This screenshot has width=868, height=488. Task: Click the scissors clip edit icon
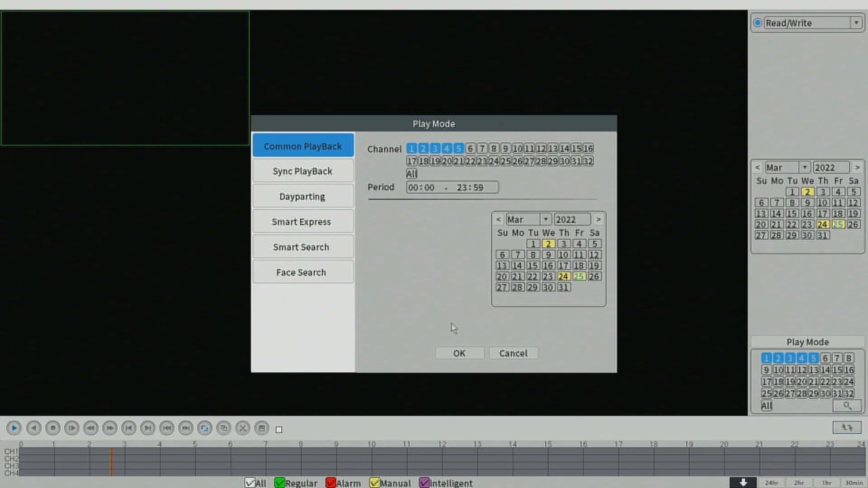tap(242, 428)
